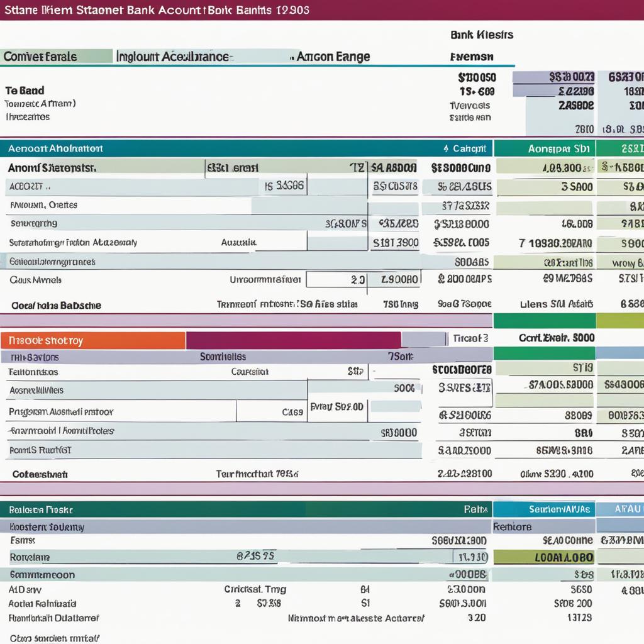Click the 'Crıcitsat. Tmg' cell
The height and width of the screenshot is (644, 644).
[x=255, y=589]
